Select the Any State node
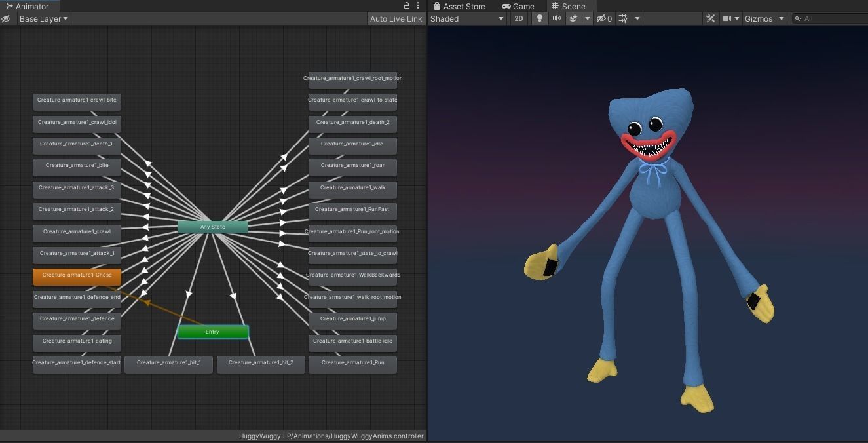The height and width of the screenshot is (443, 868). coord(213,227)
